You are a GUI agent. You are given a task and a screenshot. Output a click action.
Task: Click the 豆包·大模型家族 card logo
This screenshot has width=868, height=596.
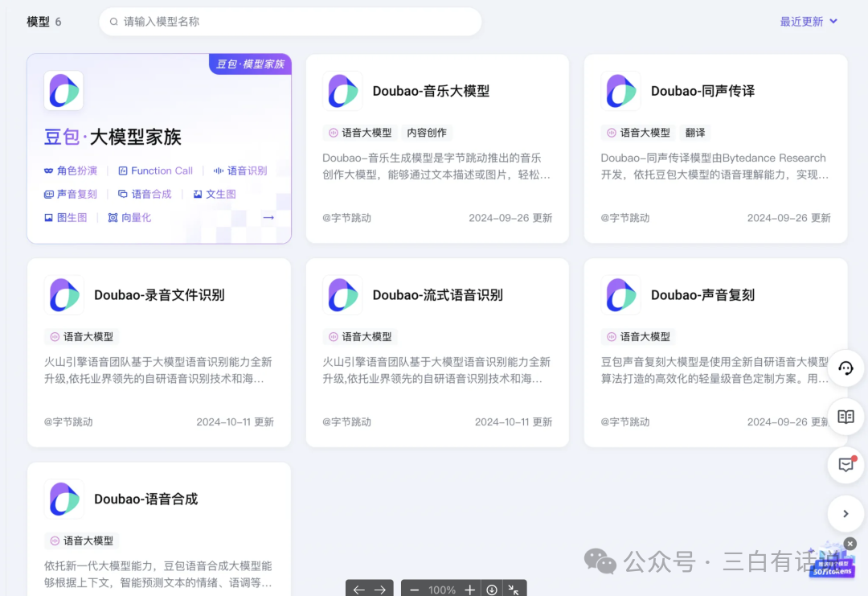tap(63, 90)
